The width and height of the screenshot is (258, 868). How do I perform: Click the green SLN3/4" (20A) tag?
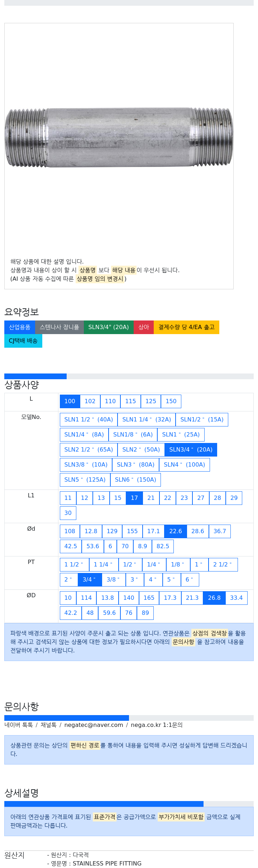109,327
